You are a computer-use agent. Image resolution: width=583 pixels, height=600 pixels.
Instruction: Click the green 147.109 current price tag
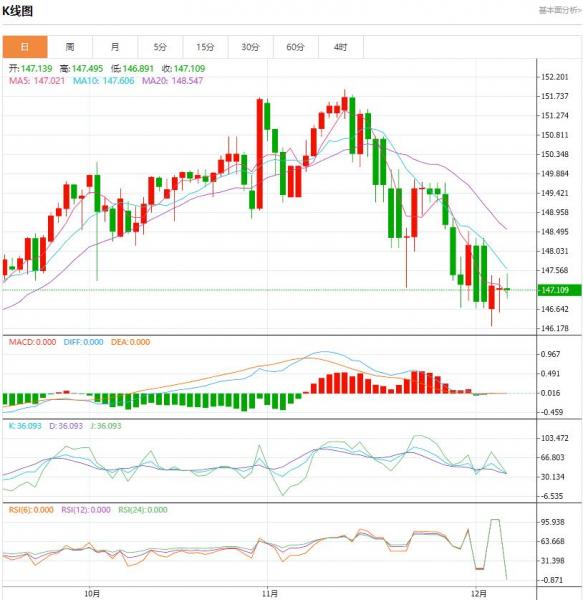point(560,290)
